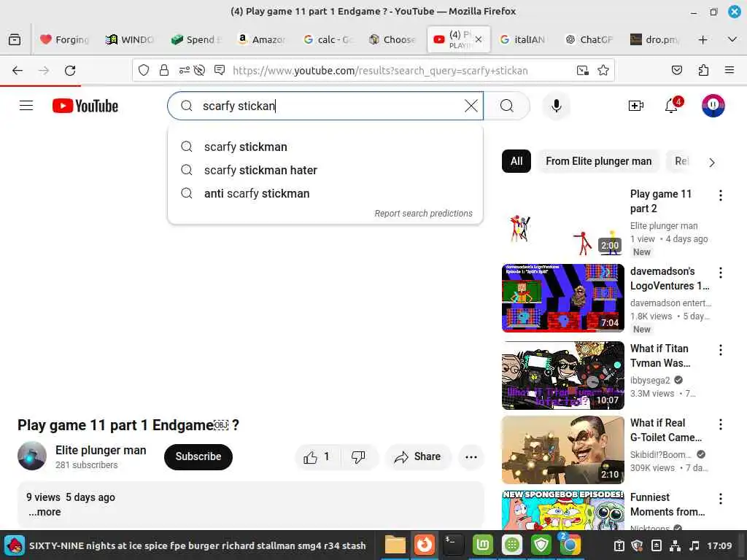This screenshot has width=747, height=560.
Task: Expand description with ...more
Action: (44, 512)
